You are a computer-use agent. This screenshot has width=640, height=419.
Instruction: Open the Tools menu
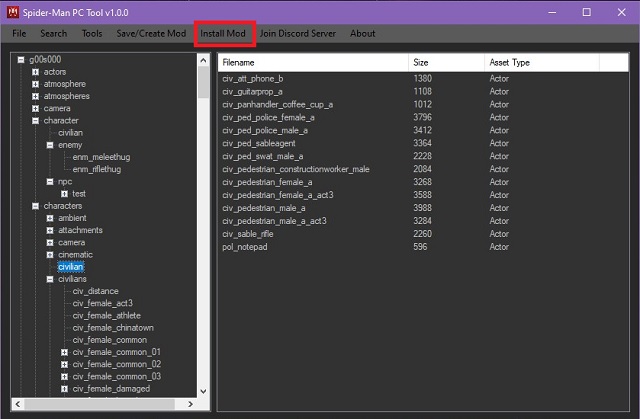(92, 33)
